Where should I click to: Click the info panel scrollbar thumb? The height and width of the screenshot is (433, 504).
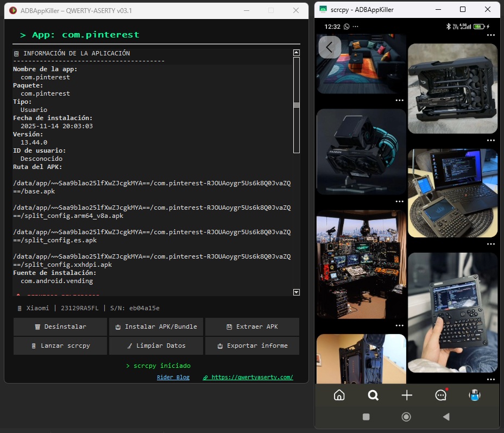pos(297,105)
